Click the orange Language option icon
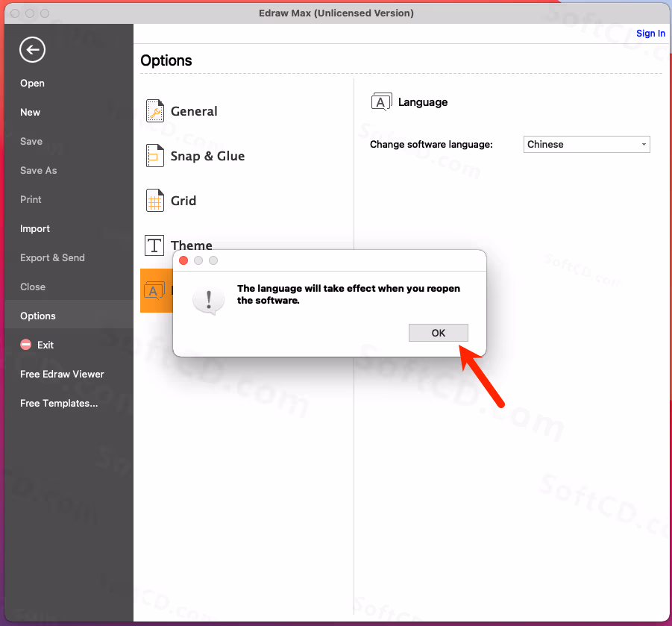Image resolution: width=672 pixels, height=626 pixels. click(x=154, y=291)
